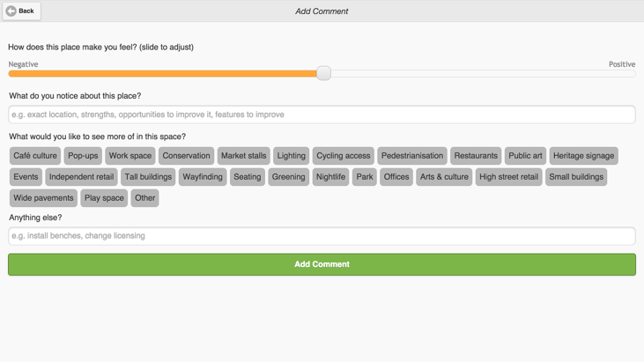Focus the 'Anything else?' input field
Screen dimensions: 644x362
[x=322, y=236]
